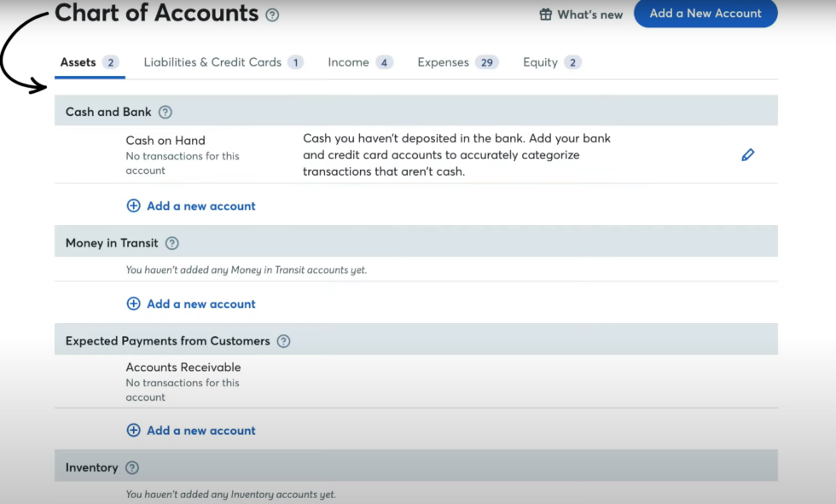Open the Inventory section help tooltip
836x504 pixels.
click(x=132, y=467)
